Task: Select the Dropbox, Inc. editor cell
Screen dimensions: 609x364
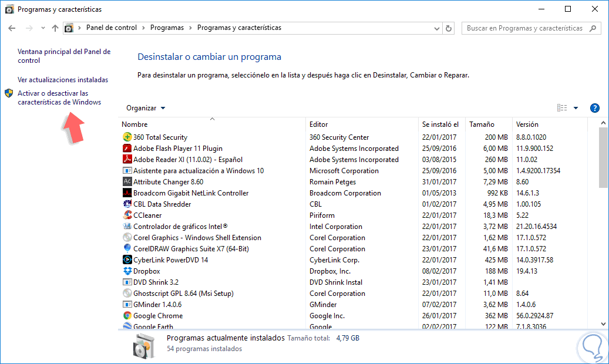Action: coord(329,271)
